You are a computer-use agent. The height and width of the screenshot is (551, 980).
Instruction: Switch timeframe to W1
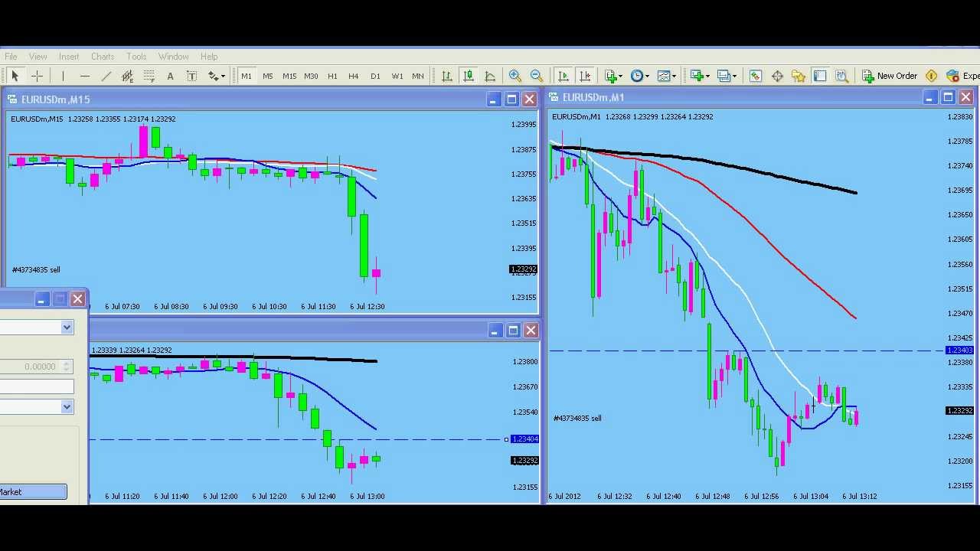(x=397, y=76)
